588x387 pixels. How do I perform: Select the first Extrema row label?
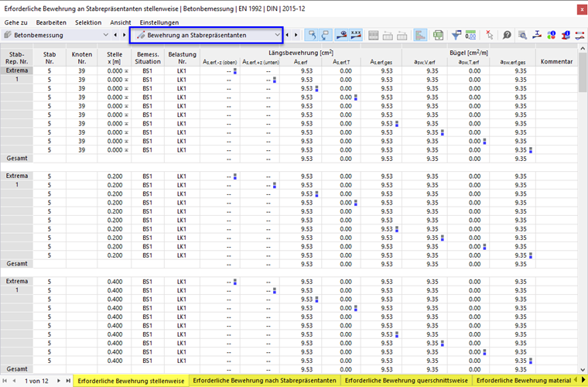17,70
